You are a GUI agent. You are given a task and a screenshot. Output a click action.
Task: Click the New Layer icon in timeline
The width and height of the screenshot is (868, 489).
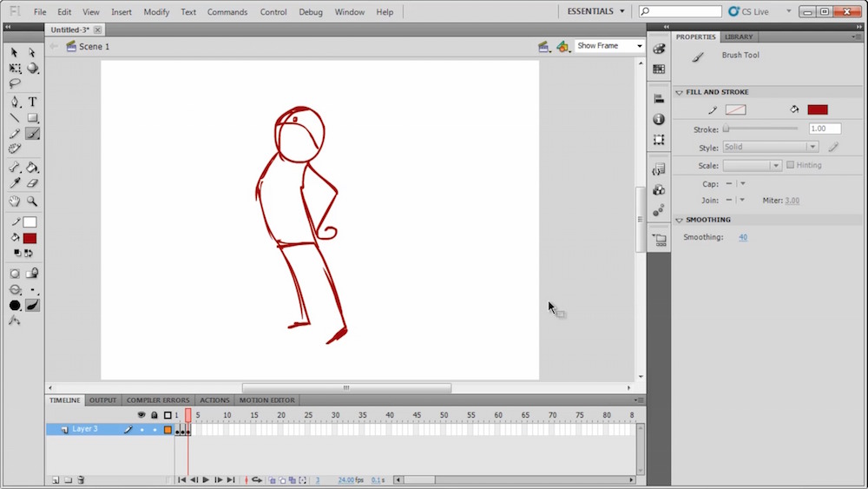tap(55, 479)
